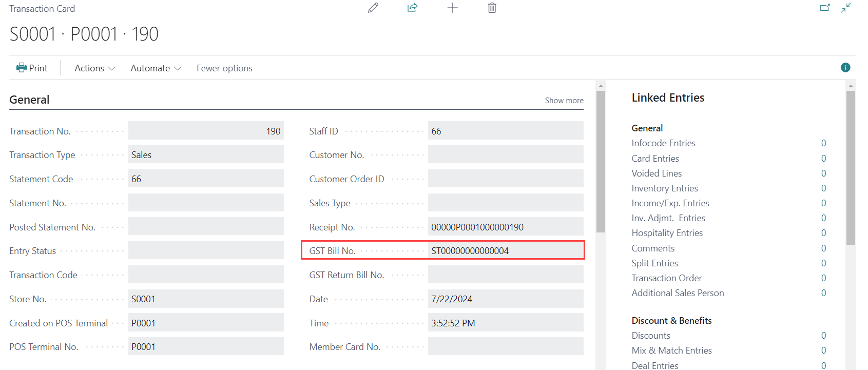Click the trash delete icon
Screen dimensions: 868x370
coord(492,8)
